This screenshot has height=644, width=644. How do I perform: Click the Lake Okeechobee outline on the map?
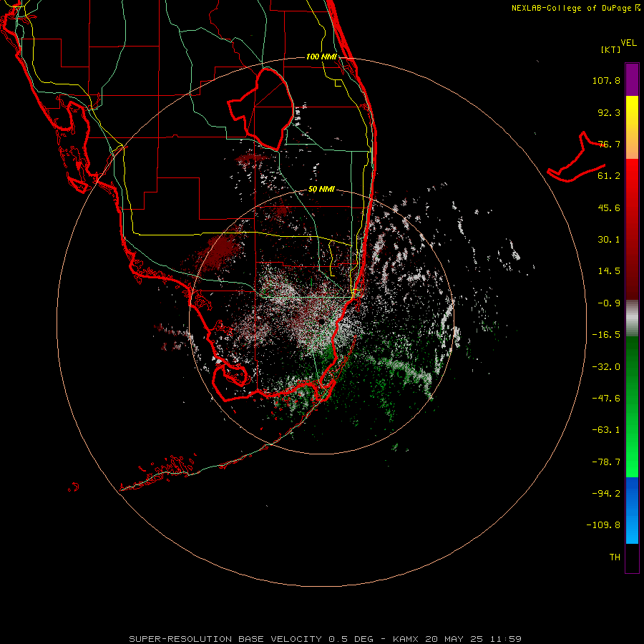pyautogui.click(x=262, y=109)
